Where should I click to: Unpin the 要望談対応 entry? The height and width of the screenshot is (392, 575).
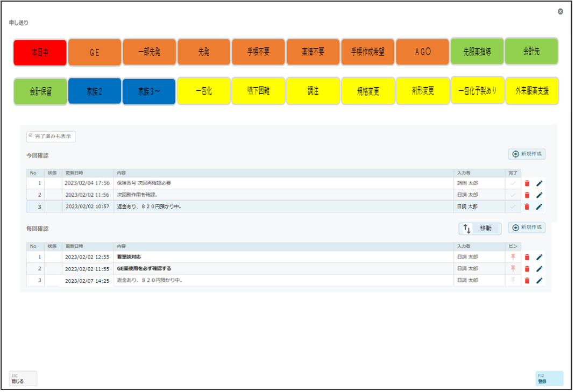pos(513,257)
